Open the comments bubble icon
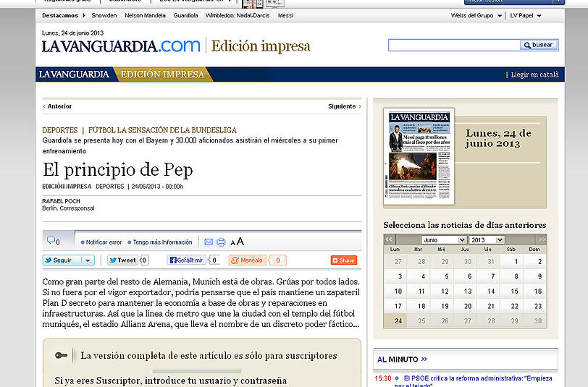The image size is (588, 387). click(x=51, y=240)
